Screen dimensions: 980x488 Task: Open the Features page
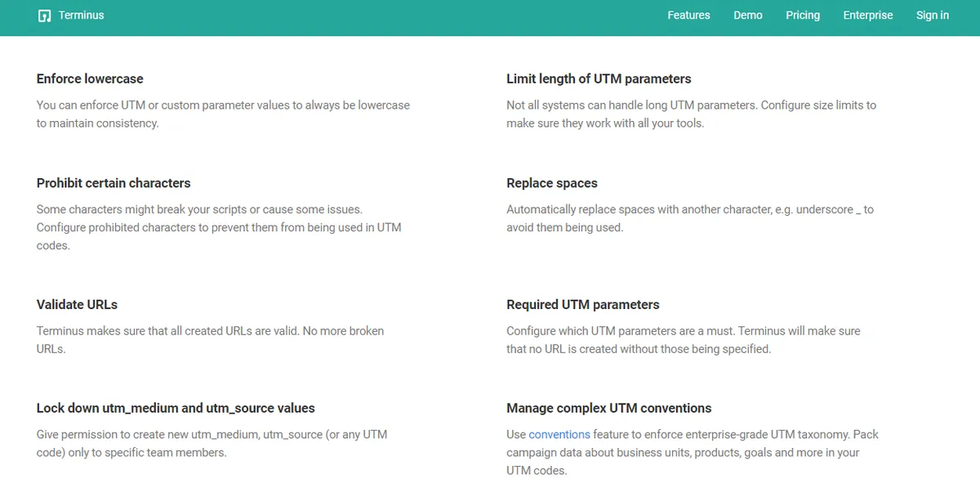(x=688, y=15)
